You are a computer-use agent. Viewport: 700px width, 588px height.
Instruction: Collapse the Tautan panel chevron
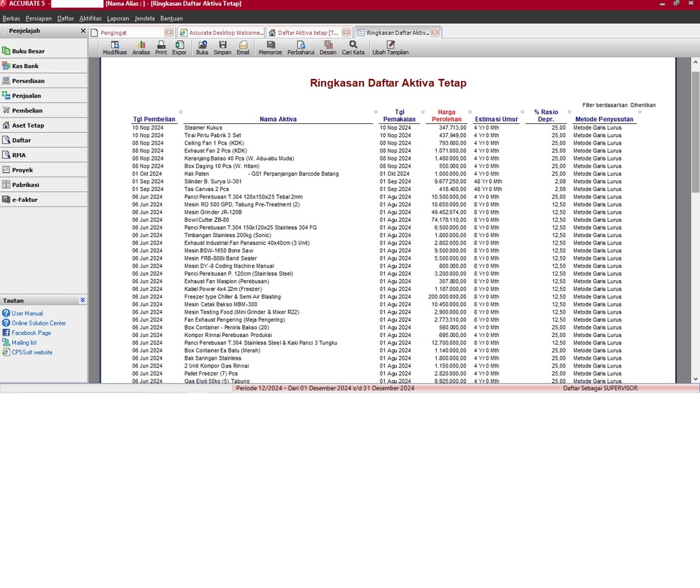tap(82, 300)
